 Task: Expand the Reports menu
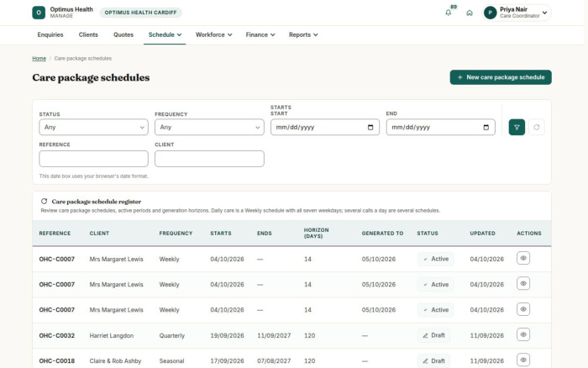point(303,34)
